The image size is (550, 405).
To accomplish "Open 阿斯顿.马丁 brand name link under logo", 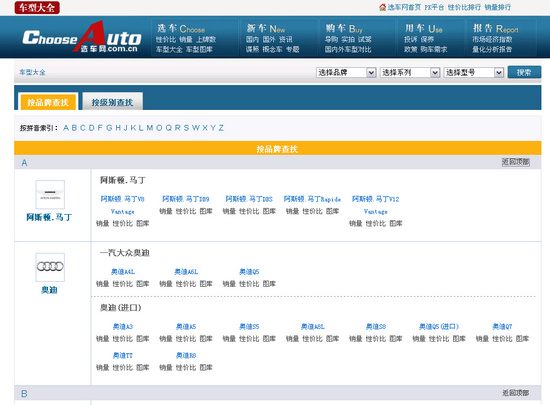I will (x=49, y=217).
